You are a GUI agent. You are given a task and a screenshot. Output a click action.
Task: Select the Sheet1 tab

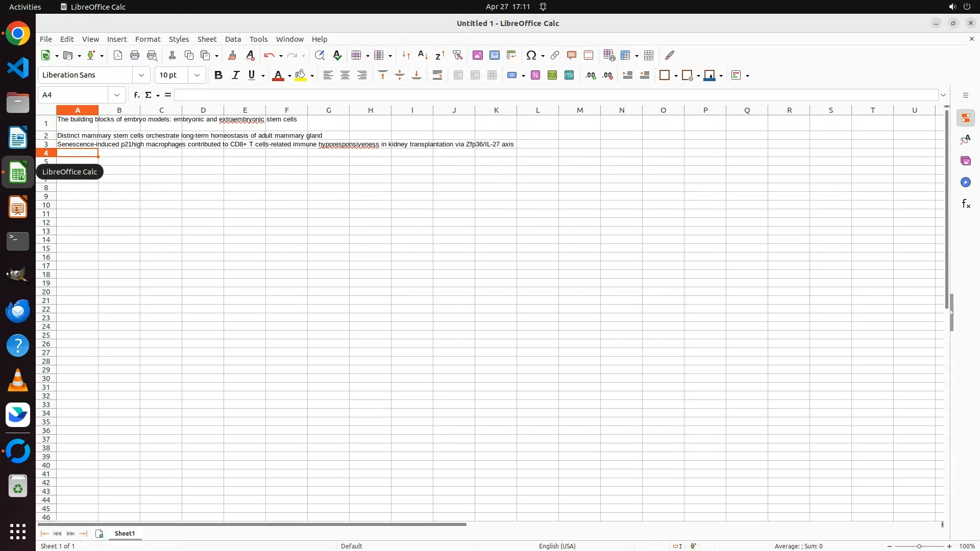click(125, 533)
